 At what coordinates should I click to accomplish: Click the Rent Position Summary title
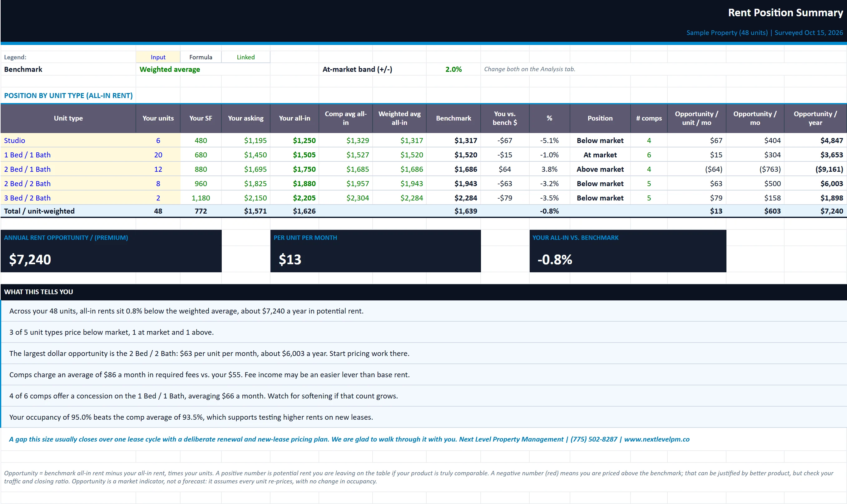click(785, 12)
